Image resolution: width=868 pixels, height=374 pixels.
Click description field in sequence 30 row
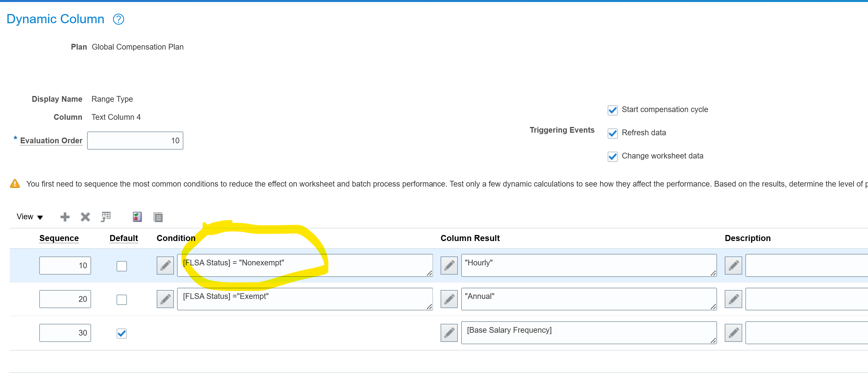point(807,332)
